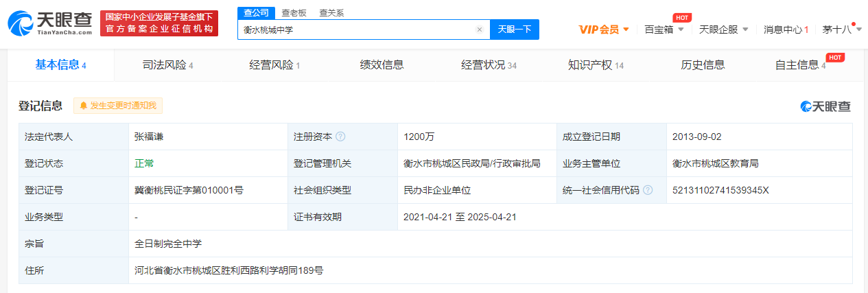Click the 业务主管单位 label cell
868x293 pixels.
pos(611,163)
